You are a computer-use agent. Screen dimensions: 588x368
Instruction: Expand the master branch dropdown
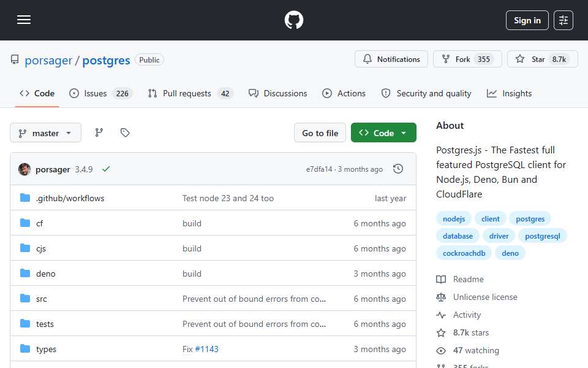click(45, 133)
